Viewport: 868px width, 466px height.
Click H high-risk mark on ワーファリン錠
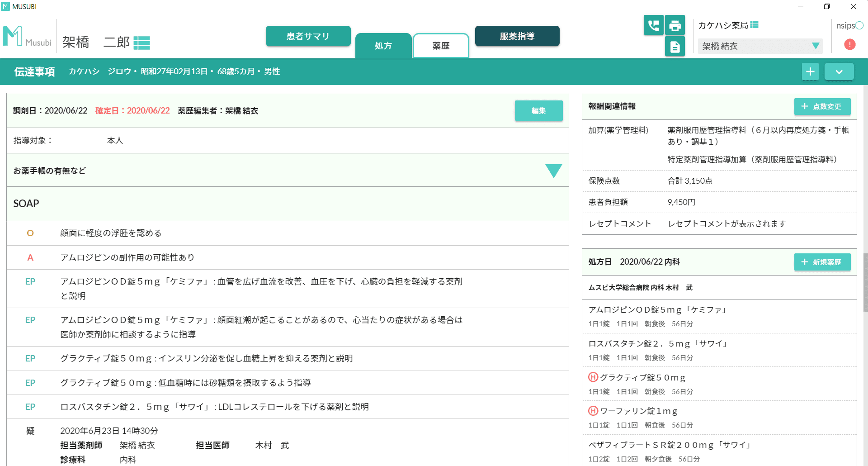click(593, 411)
